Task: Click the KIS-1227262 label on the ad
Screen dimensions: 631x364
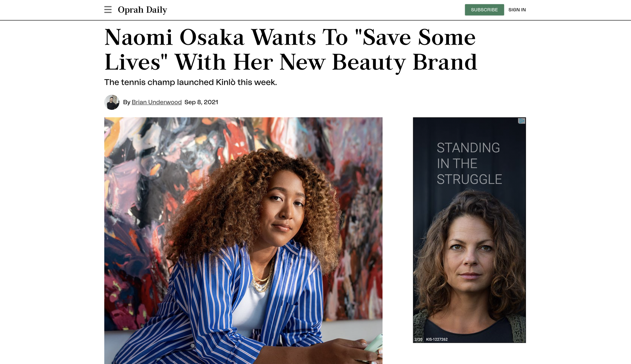Action: click(x=437, y=339)
